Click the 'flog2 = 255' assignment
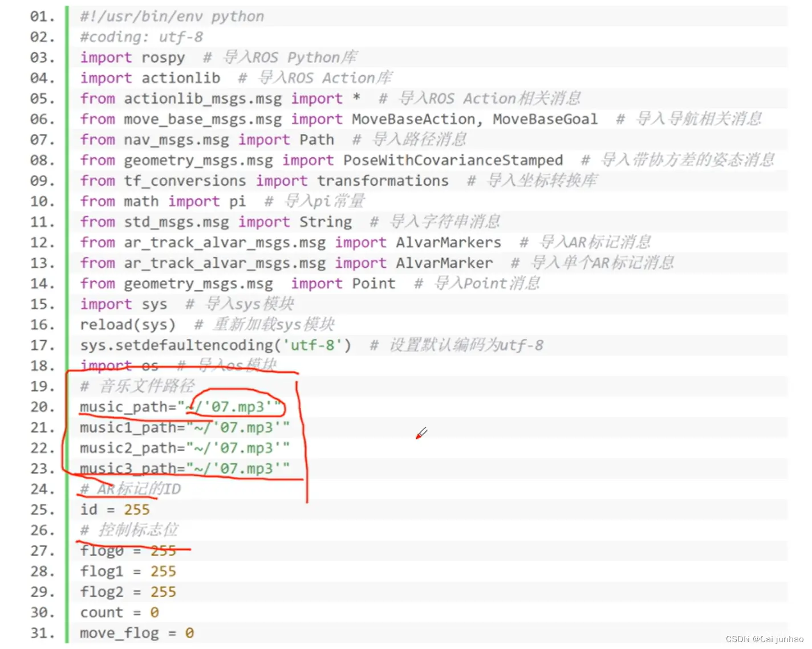The width and height of the screenshot is (812, 649). pos(128,591)
